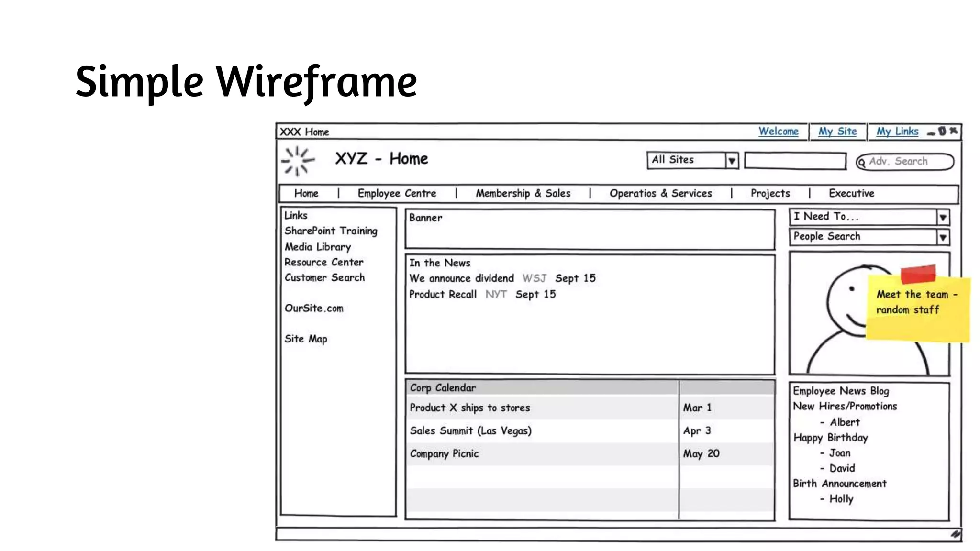Close the XXX Home wireframe window
The height and width of the screenshot is (551, 980).
953,131
